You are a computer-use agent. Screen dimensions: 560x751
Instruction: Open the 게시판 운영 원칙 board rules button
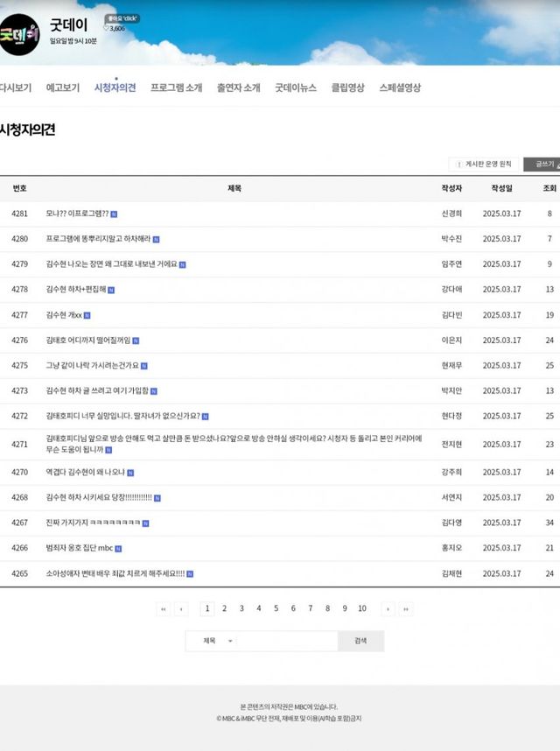(x=483, y=164)
